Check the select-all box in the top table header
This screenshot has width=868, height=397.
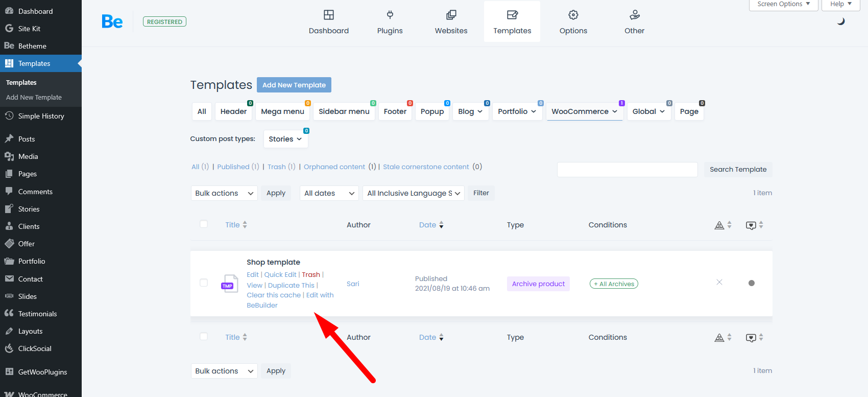pos(204,224)
